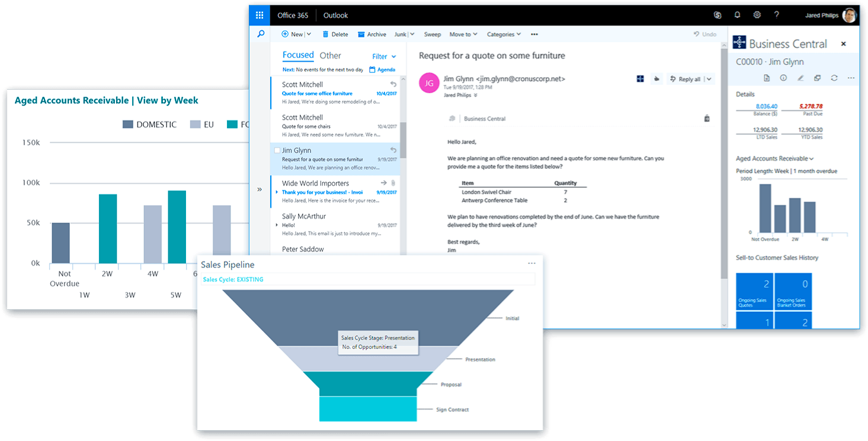Screen dimensions: 868x441
Task: Open the Filter dropdown in message list
Action: pyautogui.click(x=384, y=56)
